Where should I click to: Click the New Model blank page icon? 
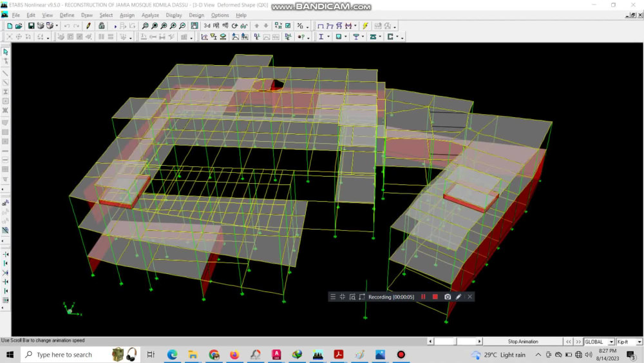[10, 26]
